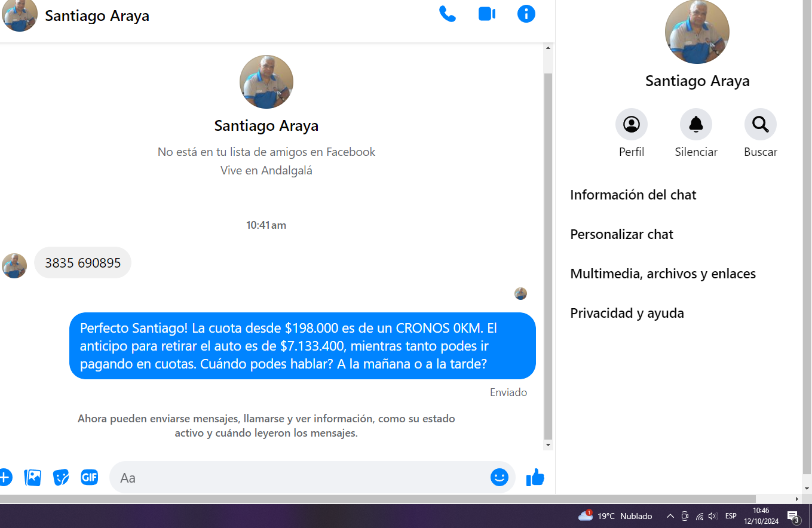Toggle the conversation info panel
812x528 pixels.
526,14
